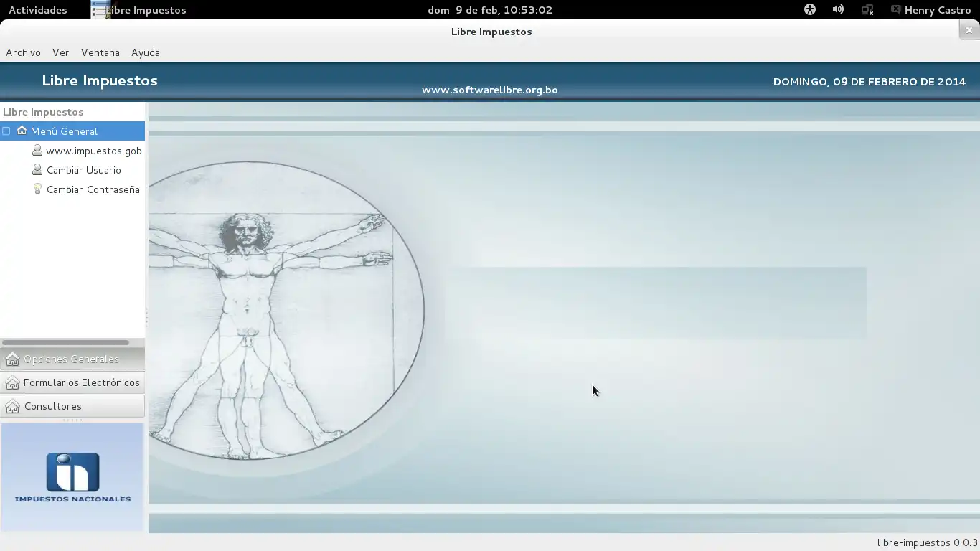Click the www.softwarelibre.org.bo link in header

tap(490, 90)
